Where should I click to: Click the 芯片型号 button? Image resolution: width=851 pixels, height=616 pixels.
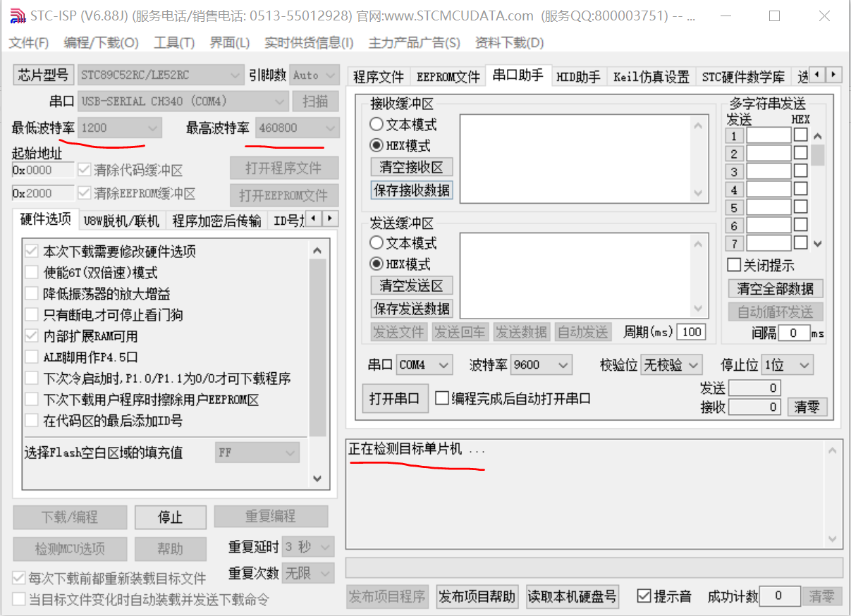(x=44, y=75)
